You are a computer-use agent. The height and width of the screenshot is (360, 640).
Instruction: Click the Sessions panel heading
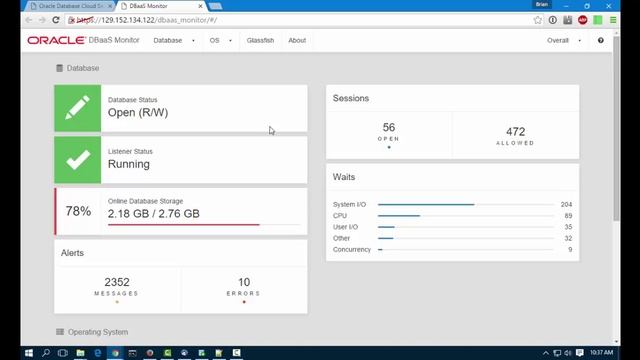(x=351, y=98)
